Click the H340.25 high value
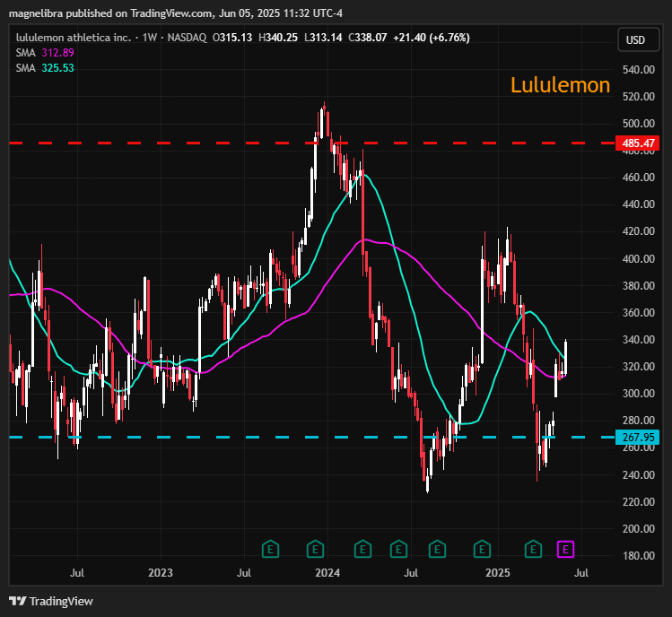This screenshot has height=617, width=672. click(x=278, y=38)
